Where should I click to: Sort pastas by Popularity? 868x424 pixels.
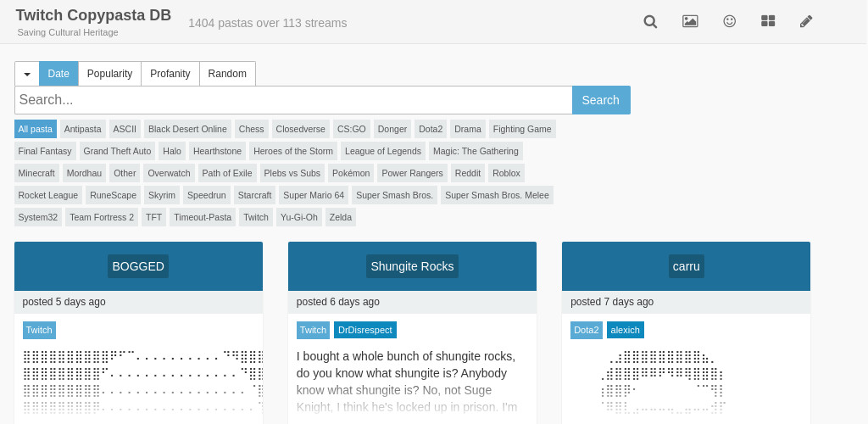pos(109,74)
